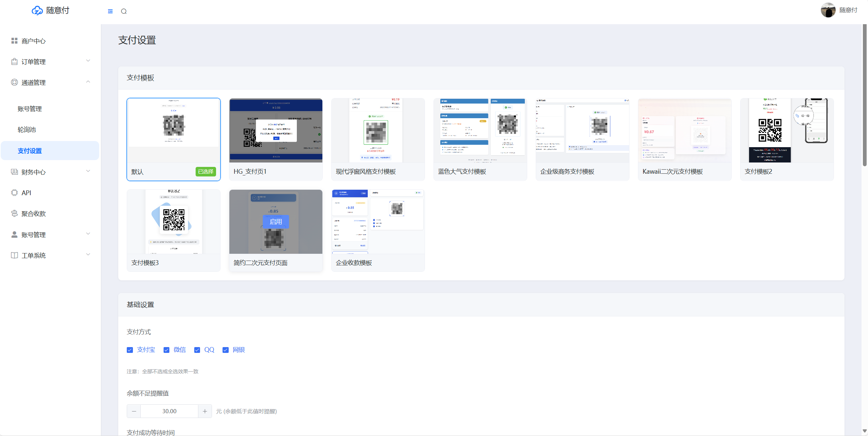This screenshot has height=436, width=868.
Task: Expand the 订单管理 menu chevron
Action: (88, 61)
